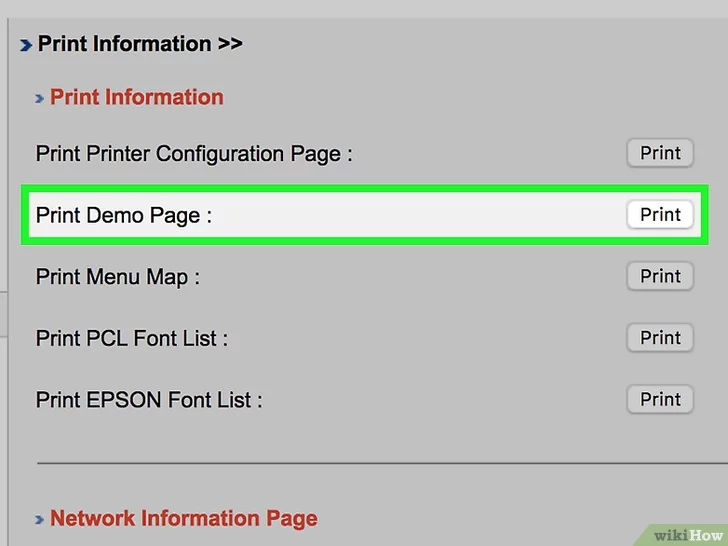Hit Print for the EPSON Font List
The image size is (728, 546).
(x=660, y=399)
